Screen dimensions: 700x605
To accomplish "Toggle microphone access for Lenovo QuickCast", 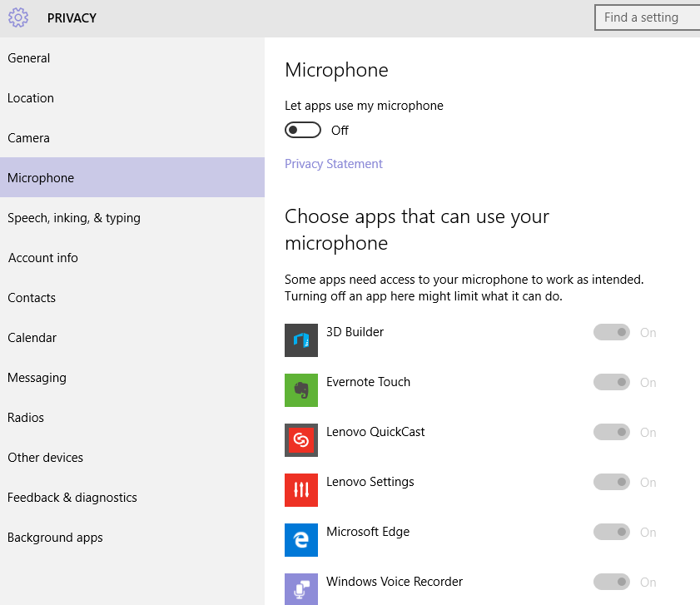I will [x=612, y=432].
